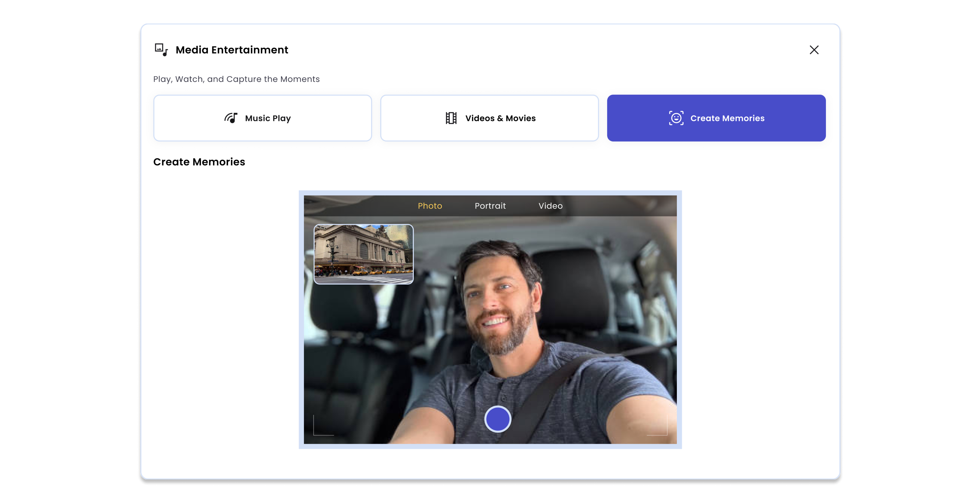Viewport: 980px width, 503px height.
Task: Close the Media Entertainment dialog
Action: (814, 50)
